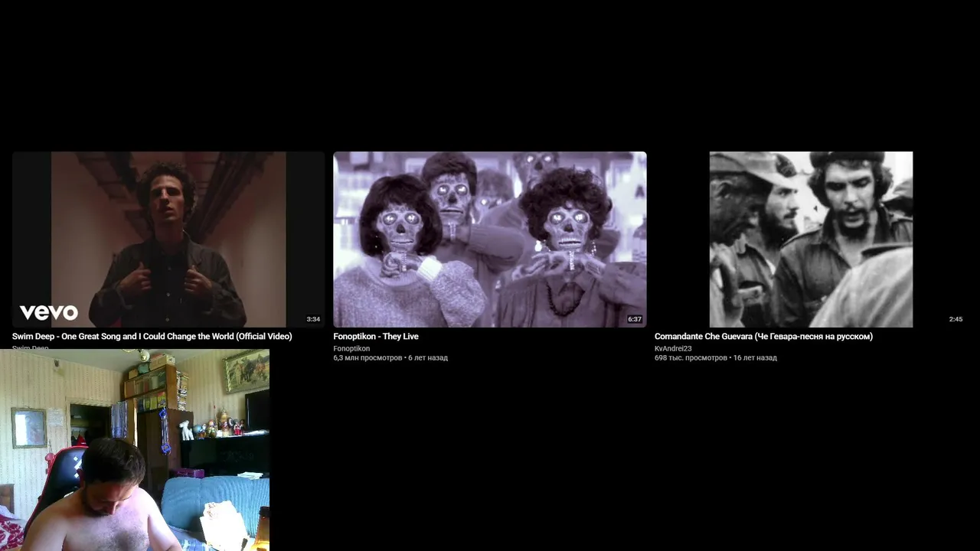Screen dimensions: 980x551
Task: Click the 6:37 duration badge
Action: click(x=635, y=319)
